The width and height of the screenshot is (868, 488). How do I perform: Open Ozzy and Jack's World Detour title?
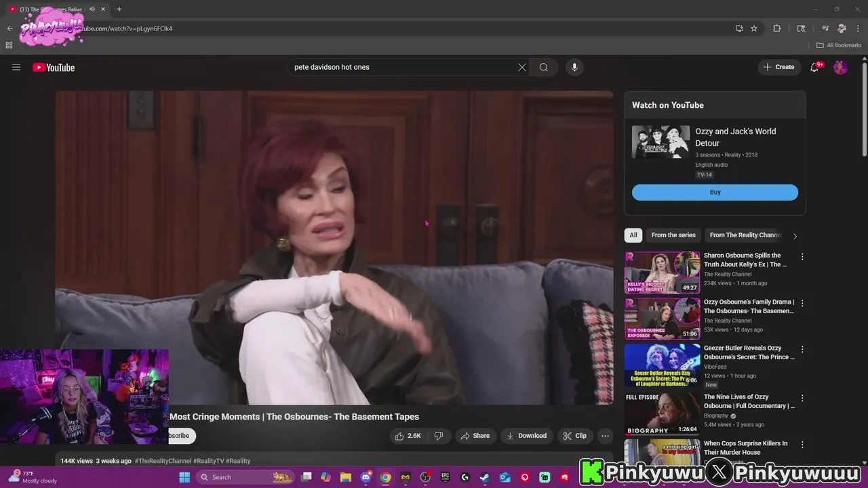click(x=736, y=137)
